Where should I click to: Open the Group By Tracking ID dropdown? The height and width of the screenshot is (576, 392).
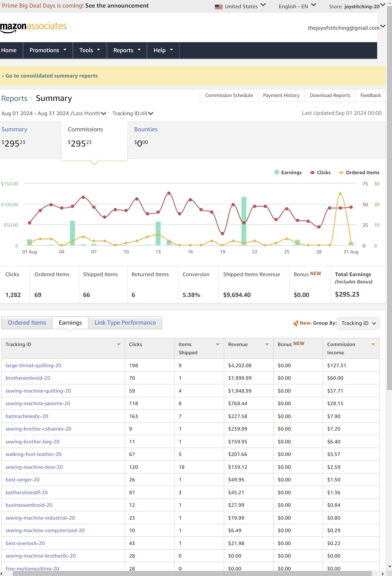tap(358, 323)
